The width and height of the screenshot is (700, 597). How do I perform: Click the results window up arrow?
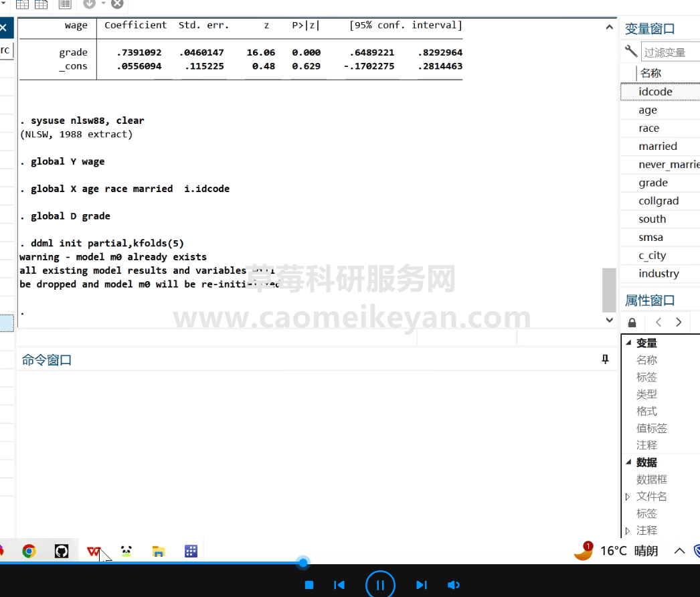click(x=610, y=27)
